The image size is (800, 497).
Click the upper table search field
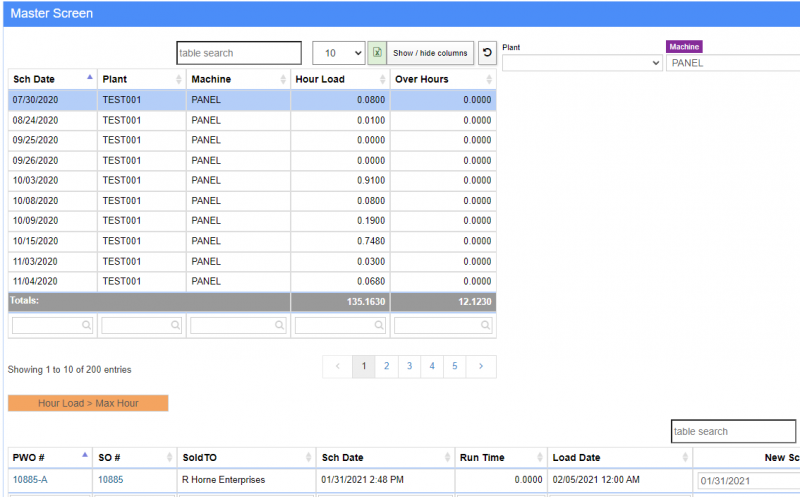coord(238,53)
